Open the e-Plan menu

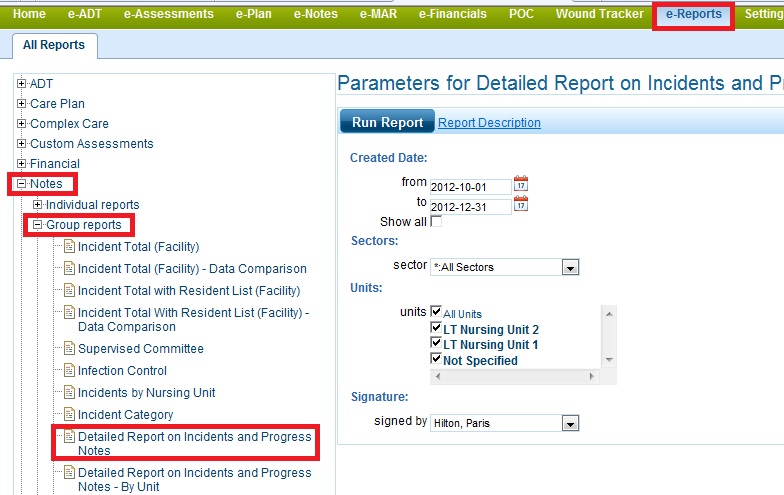(254, 14)
